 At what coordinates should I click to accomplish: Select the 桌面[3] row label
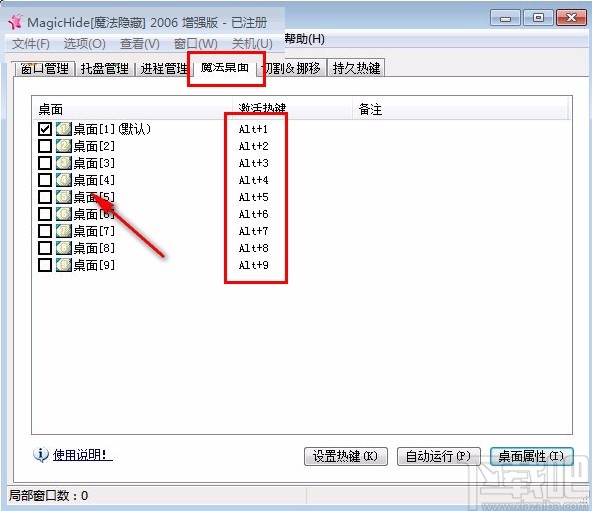click(94, 163)
